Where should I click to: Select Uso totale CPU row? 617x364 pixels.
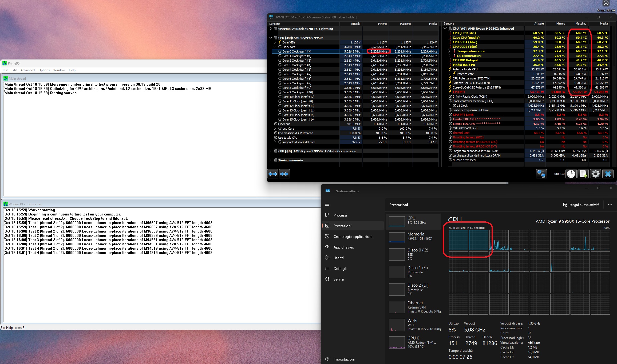pyautogui.click(x=355, y=138)
